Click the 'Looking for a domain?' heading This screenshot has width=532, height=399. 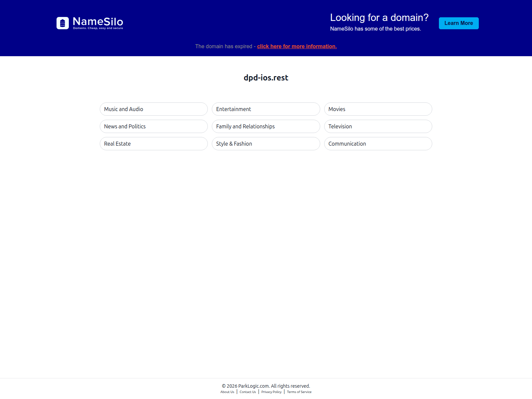(x=379, y=18)
